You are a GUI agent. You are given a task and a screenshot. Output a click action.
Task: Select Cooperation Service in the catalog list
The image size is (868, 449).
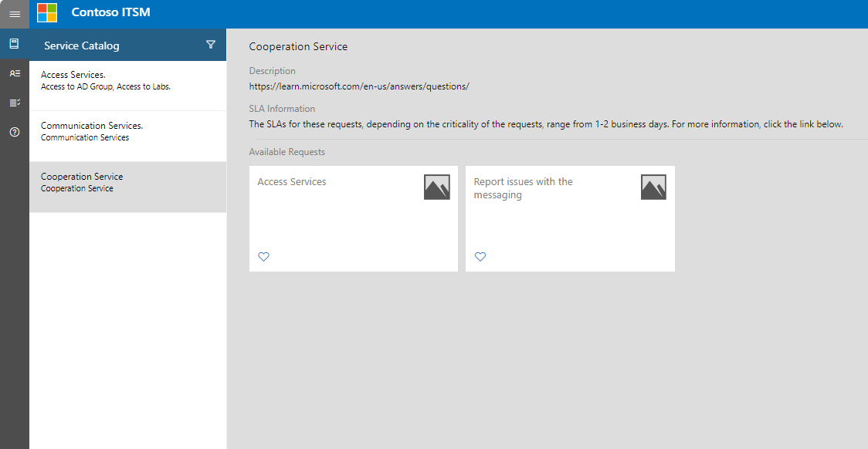128,187
